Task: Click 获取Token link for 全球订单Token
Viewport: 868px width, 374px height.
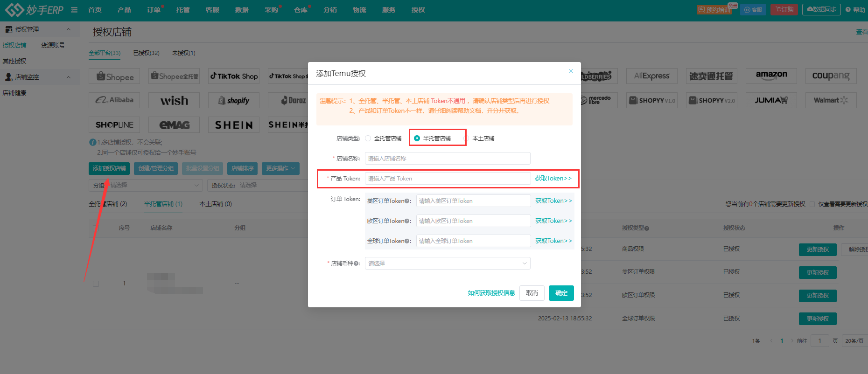Action: coord(553,241)
